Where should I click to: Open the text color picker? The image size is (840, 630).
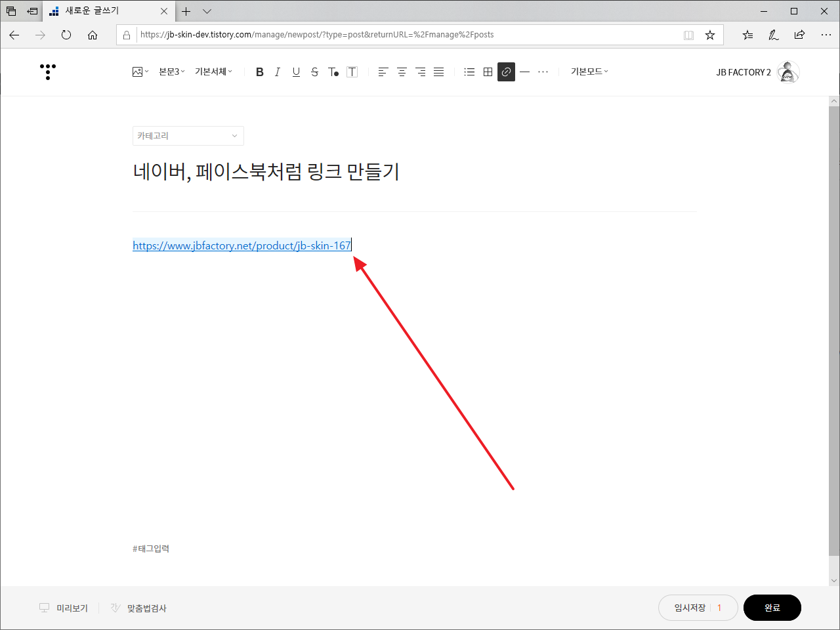click(333, 72)
